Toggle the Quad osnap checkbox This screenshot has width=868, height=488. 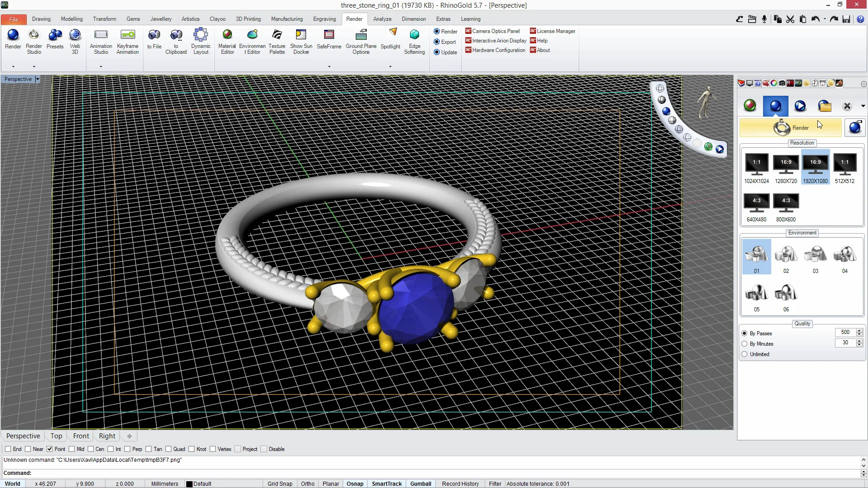(169, 449)
